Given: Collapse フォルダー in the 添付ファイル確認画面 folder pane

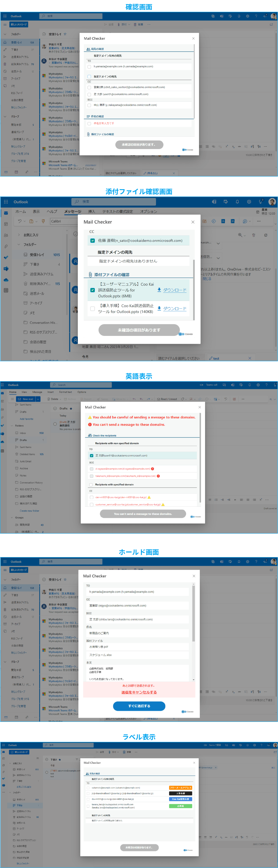Looking at the screenshot, I should (x=18, y=245).
